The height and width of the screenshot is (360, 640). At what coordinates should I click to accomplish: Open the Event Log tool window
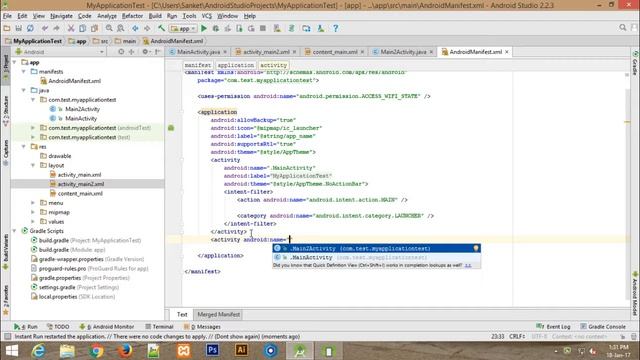click(x=553, y=327)
